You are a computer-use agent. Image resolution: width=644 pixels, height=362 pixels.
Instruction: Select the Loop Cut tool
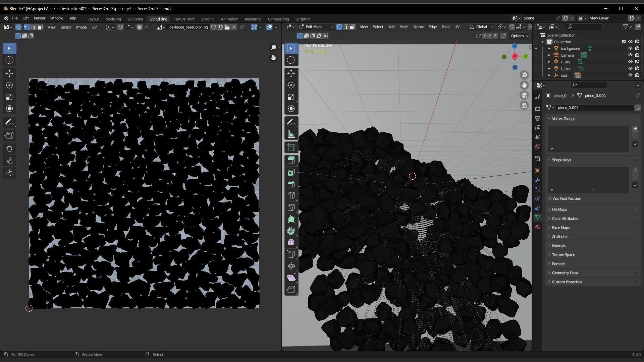291,196
